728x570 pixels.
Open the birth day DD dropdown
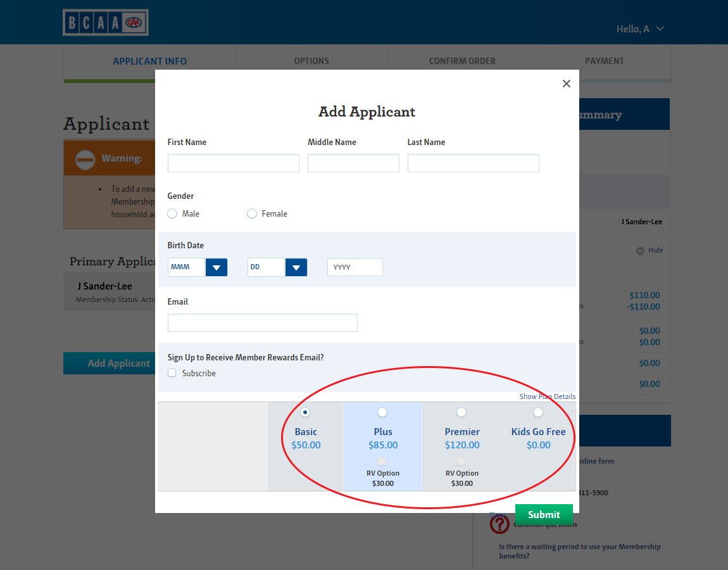[x=296, y=267]
